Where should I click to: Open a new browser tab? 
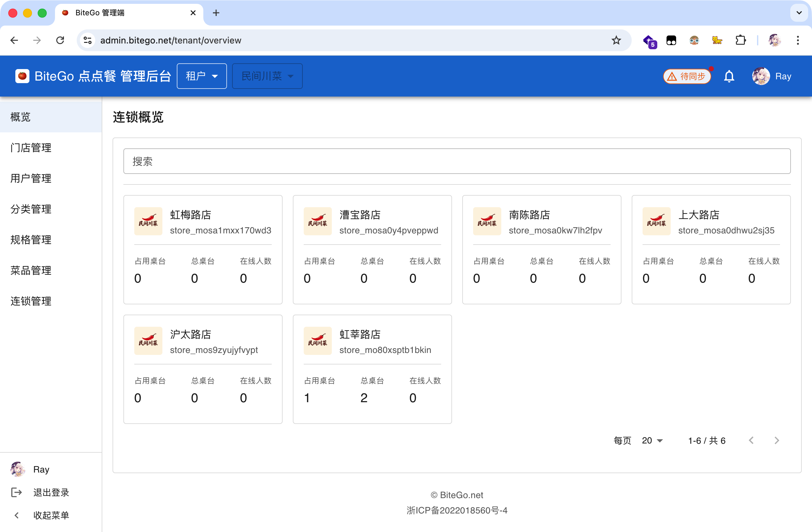pyautogui.click(x=216, y=13)
